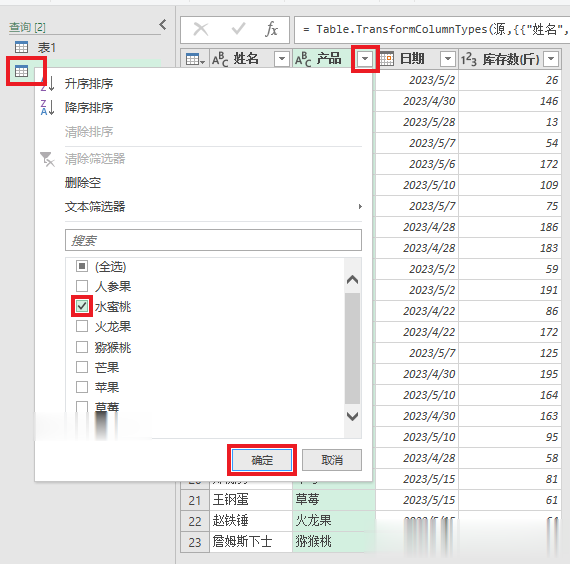Click the formula bar cancel X icon
The height and width of the screenshot is (564, 570).
(x=201, y=29)
